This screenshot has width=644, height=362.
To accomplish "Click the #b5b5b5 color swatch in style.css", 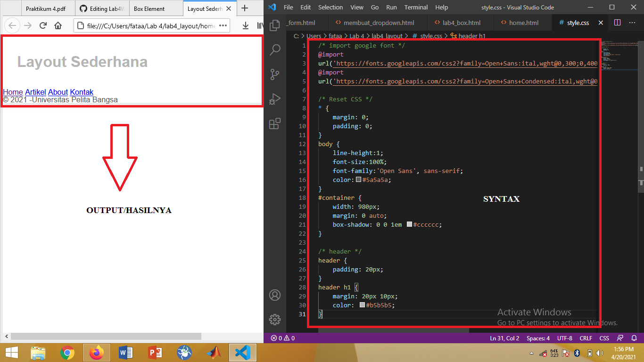I will click(362, 305).
